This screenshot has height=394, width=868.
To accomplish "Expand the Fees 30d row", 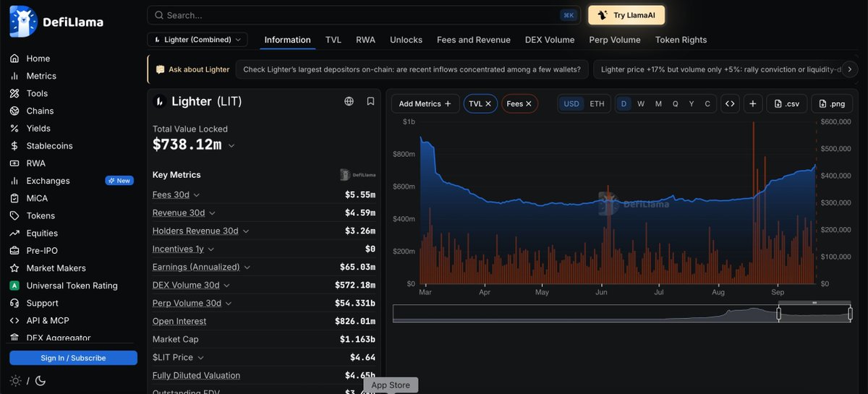I will [197, 195].
